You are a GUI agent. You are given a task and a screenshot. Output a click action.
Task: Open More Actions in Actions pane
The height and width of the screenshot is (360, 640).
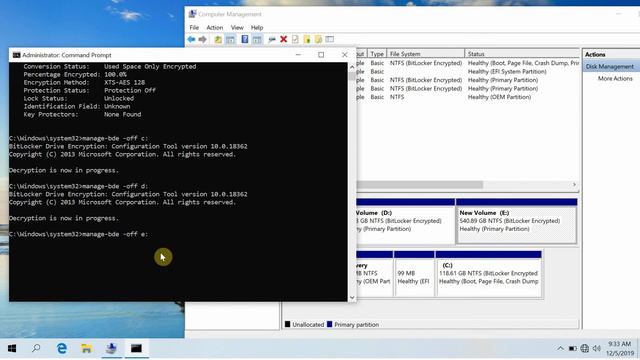pos(615,78)
